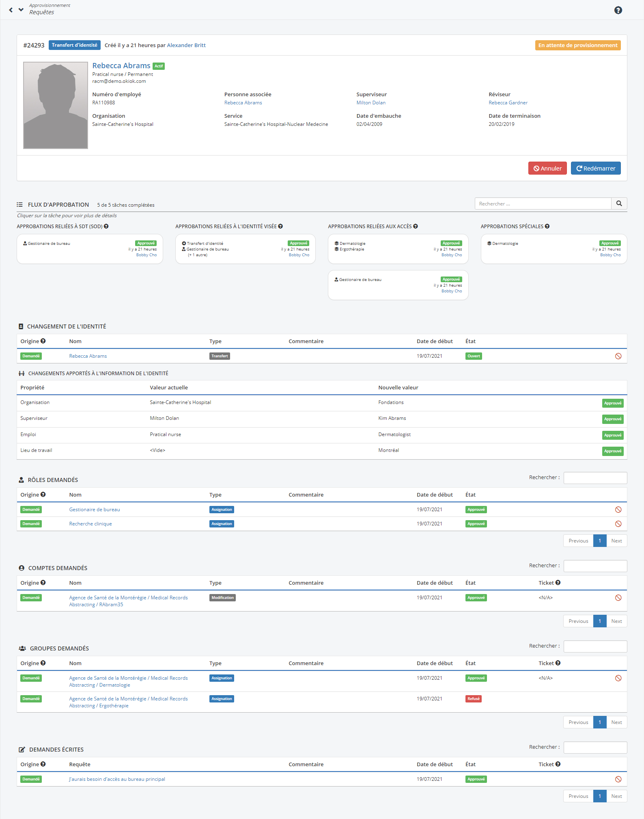Open supervisor Milton Dolan link
Viewport: 644px width, 819px height.
[x=370, y=103]
